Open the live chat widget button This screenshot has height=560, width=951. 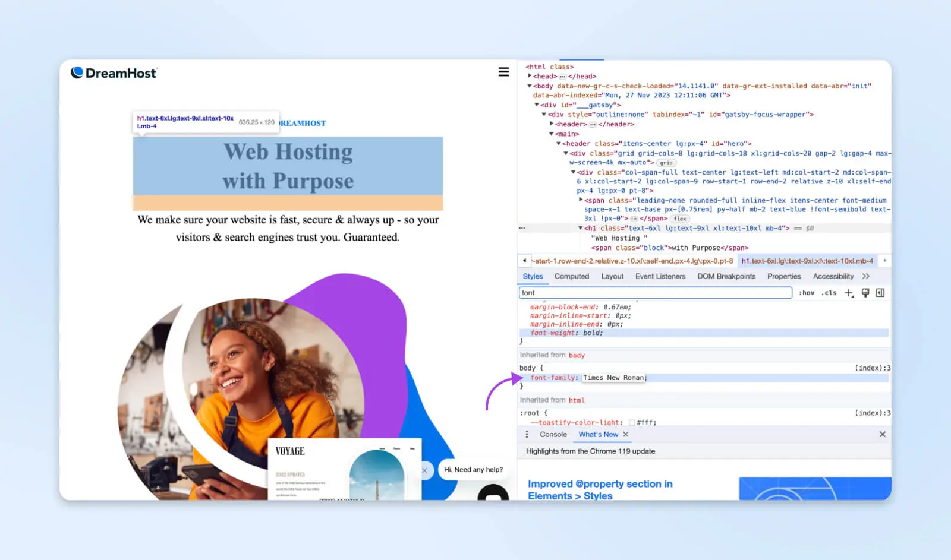(493, 493)
